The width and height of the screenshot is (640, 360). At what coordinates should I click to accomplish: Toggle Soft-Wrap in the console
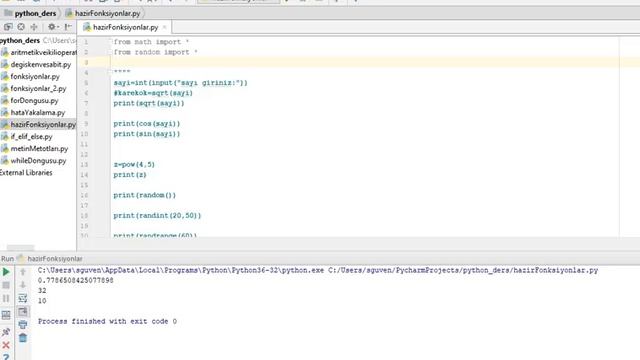pyautogui.click(x=23, y=298)
